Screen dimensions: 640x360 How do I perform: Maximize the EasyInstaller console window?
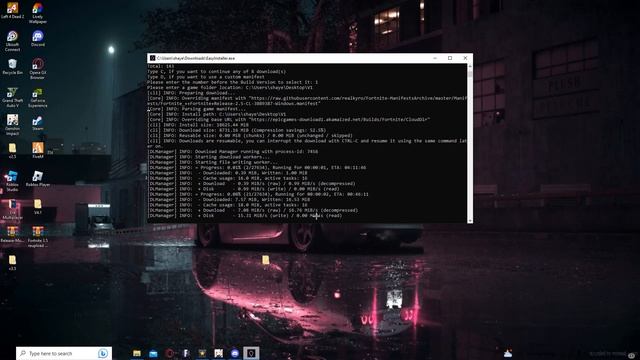coord(450,58)
